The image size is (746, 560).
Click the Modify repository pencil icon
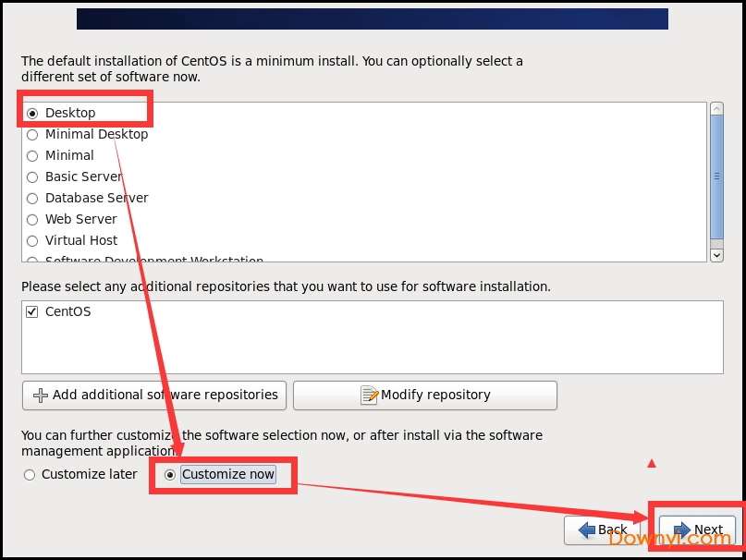pos(369,396)
